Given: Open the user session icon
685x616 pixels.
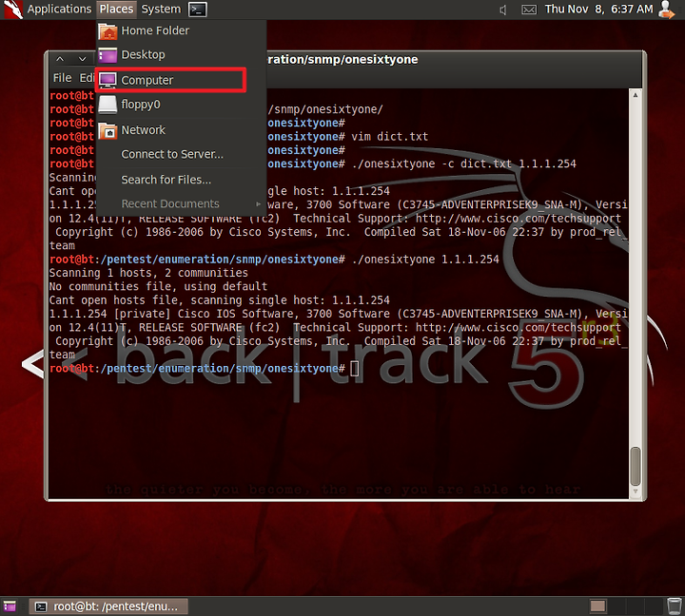Looking at the screenshot, I should click(666, 10).
